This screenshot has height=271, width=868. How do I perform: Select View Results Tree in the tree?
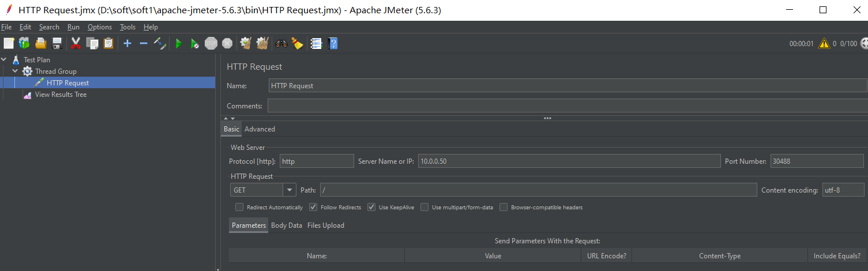pyautogui.click(x=61, y=95)
